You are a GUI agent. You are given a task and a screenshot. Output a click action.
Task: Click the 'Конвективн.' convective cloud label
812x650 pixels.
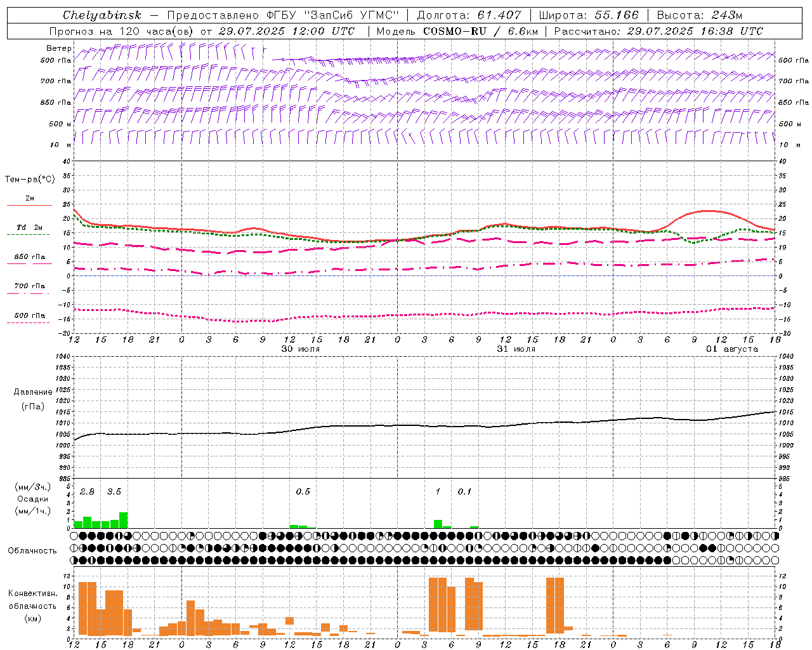(32, 594)
